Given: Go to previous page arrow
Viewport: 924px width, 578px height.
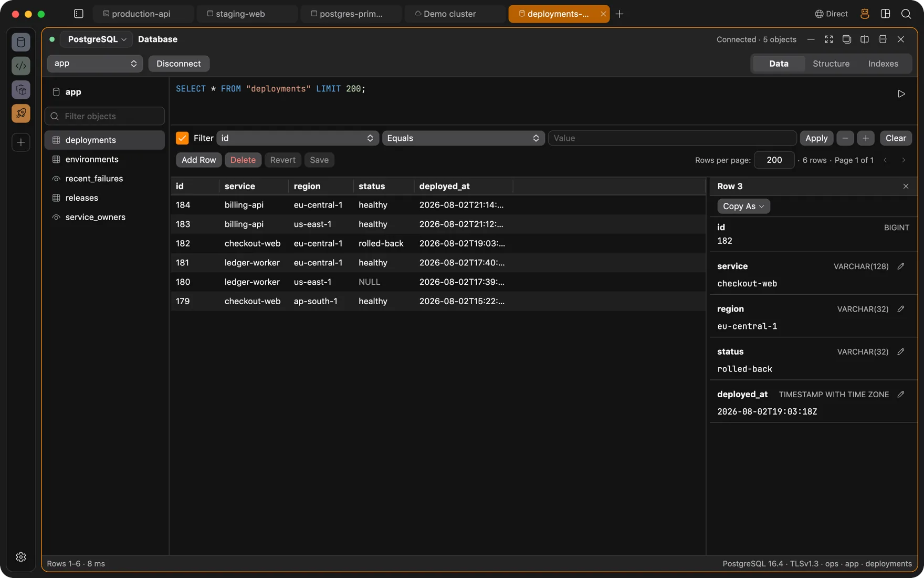Looking at the screenshot, I should 886,160.
